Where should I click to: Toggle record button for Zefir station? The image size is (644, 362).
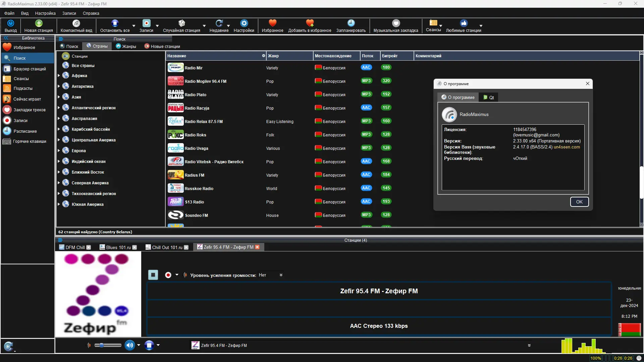click(168, 275)
